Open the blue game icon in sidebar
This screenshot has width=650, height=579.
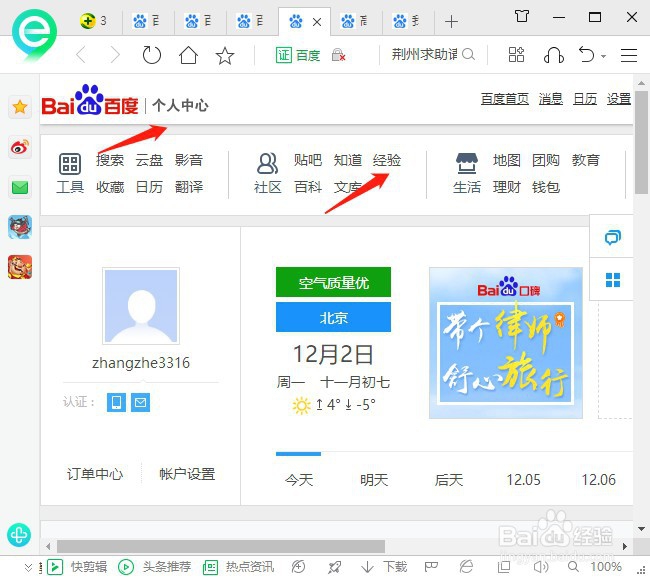coord(19,227)
